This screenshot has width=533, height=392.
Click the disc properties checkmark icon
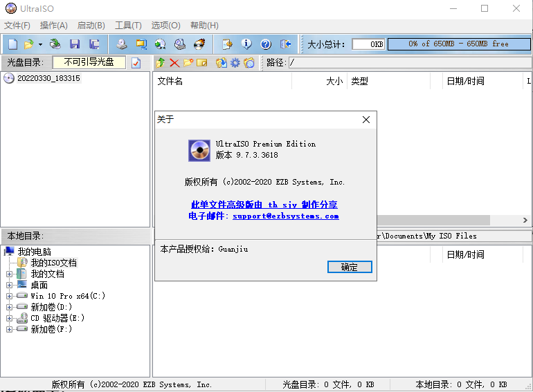click(x=136, y=63)
